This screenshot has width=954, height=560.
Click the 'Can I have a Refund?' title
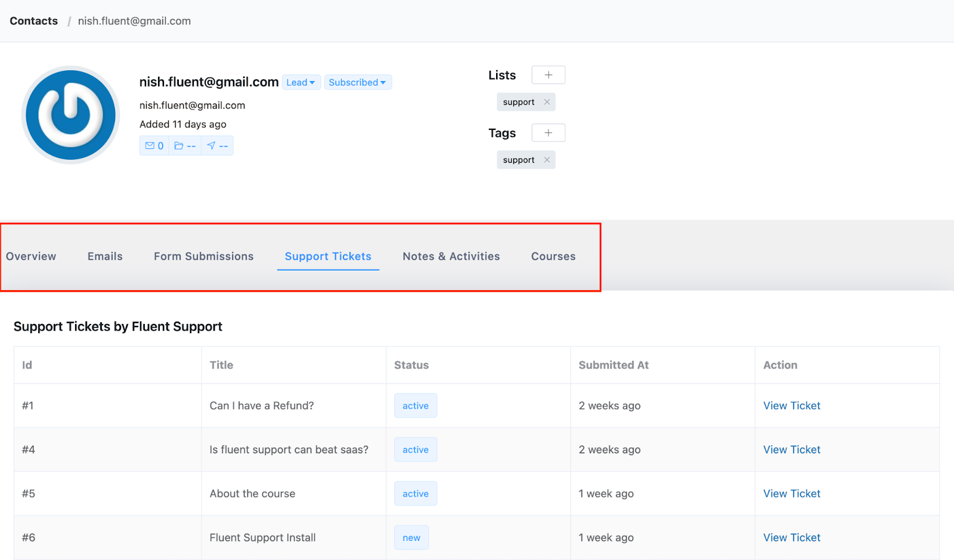pyautogui.click(x=262, y=406)
